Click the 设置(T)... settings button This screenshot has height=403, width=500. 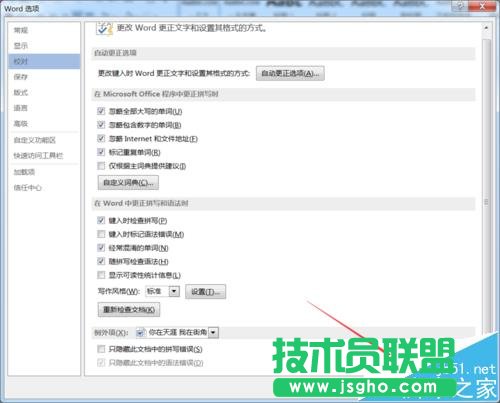click(205, 292)
